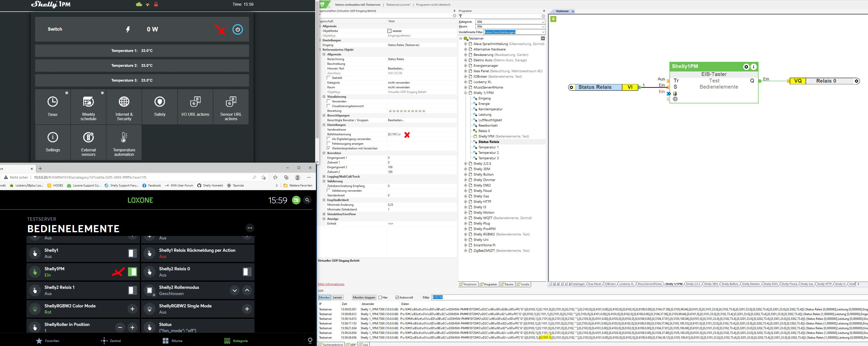Open Temperature automation tile
This screenshot has width=868, height=346.
point(124,142)
